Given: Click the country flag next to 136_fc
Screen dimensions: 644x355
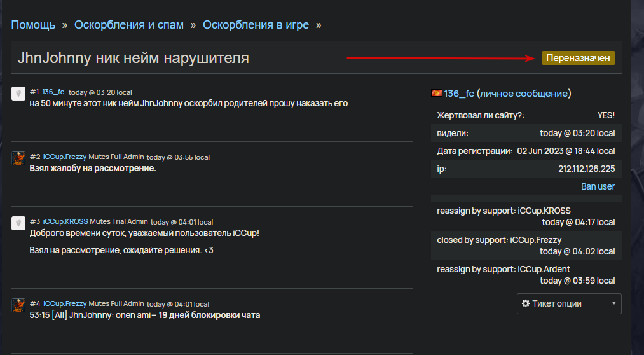Looking at the screenshot, I should tap(436, 94).
